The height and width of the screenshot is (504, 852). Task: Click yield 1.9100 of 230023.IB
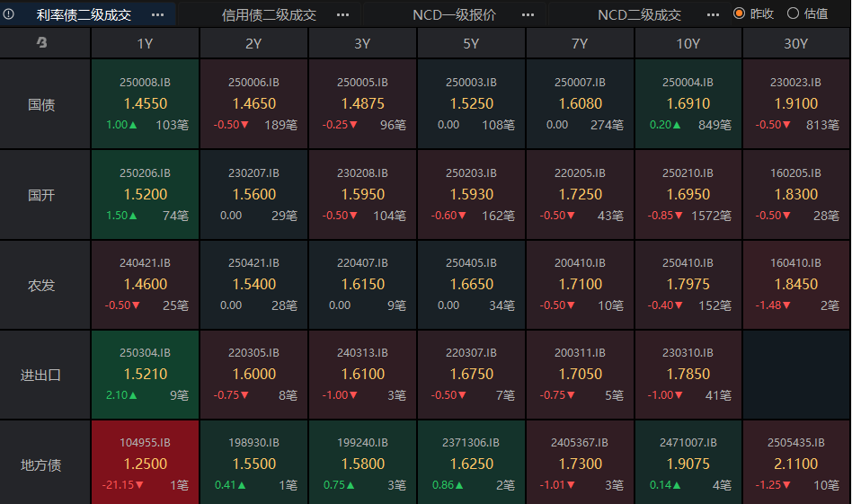[x=796, y=103]
